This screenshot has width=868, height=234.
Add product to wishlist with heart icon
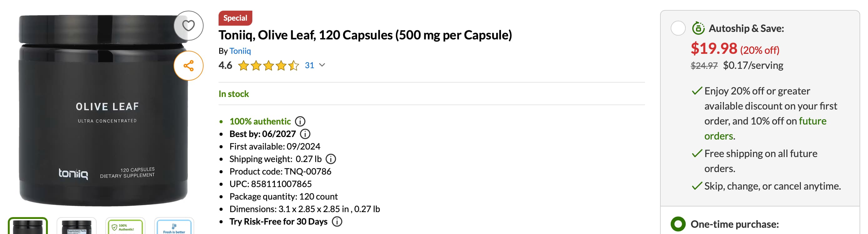click(188, 26)
